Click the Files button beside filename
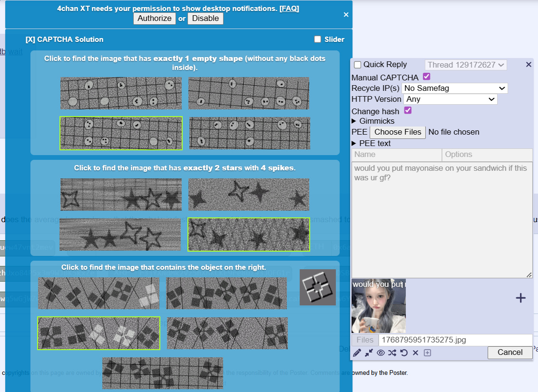 click(365, 340)
